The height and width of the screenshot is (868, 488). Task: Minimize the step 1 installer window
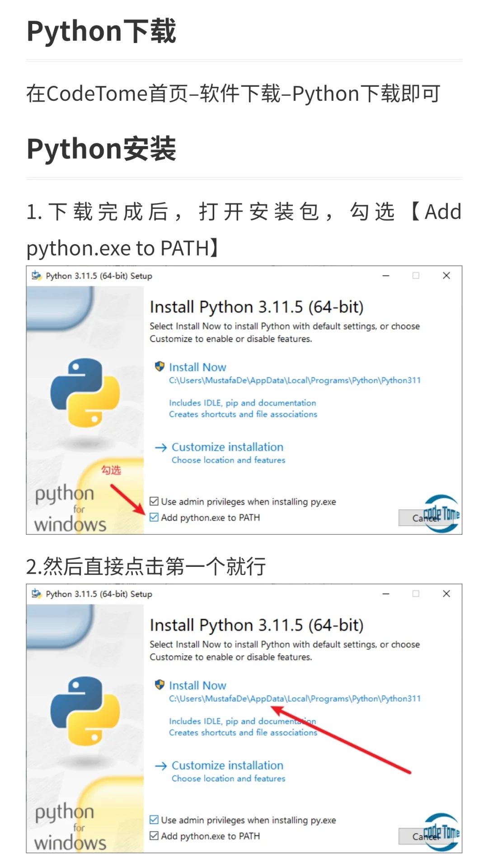[x=386, y=276]
